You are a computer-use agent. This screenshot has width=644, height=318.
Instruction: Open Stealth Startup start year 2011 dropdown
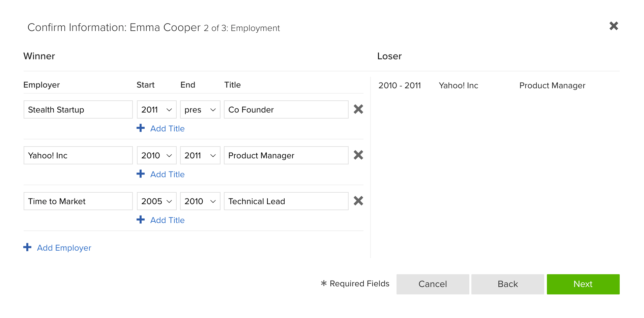156,109
